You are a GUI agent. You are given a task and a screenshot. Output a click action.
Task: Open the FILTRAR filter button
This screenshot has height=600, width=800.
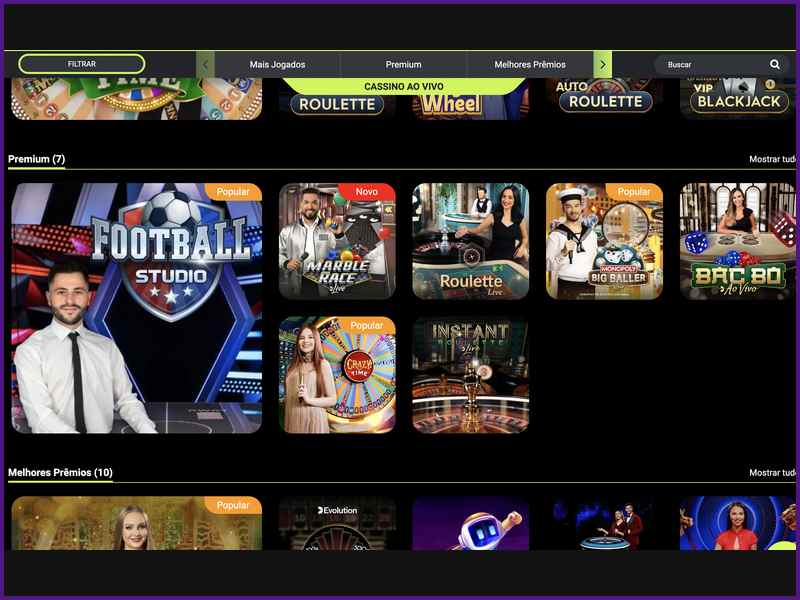(x=81, y=64)
